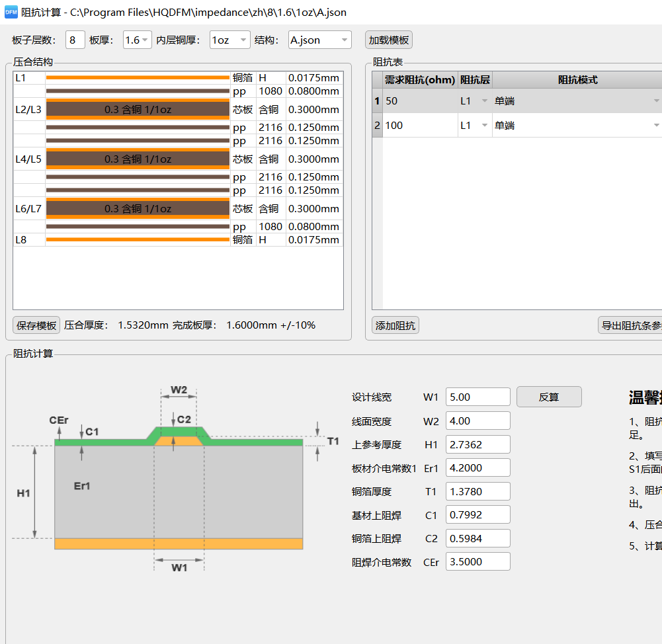Click the DFM app icon in title bar
The image size is (662, 644).
tap(11, 12)
